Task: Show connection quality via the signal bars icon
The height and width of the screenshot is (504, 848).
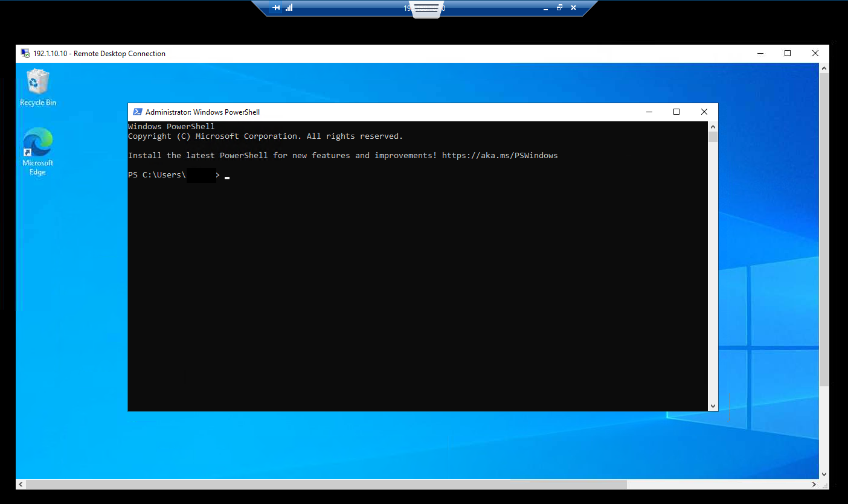Action: [289, 8]
